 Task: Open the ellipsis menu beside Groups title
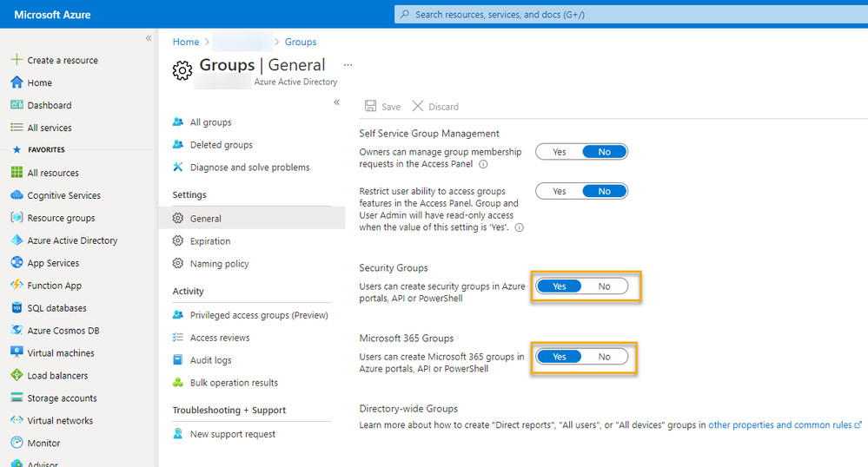348,65
